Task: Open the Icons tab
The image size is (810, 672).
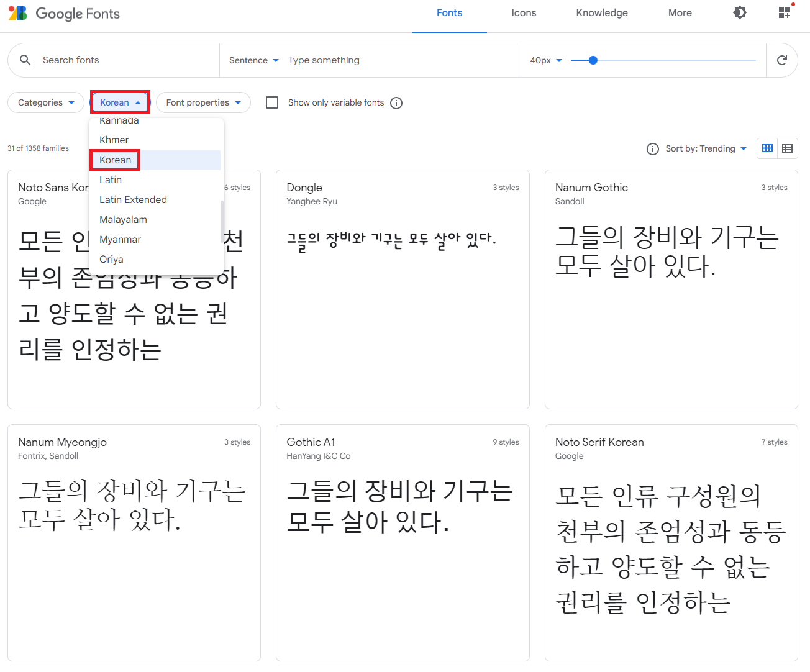Action: 524,13
